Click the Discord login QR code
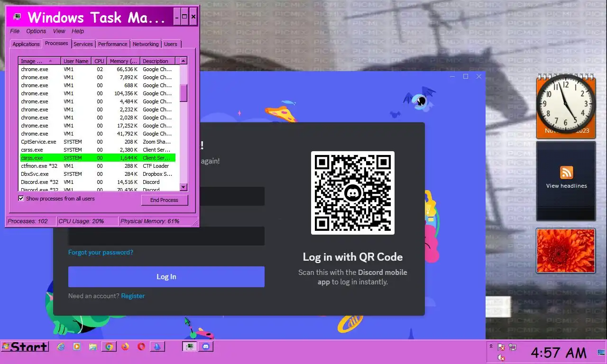Viewport: 607px width, 364px height. [353, 193]
